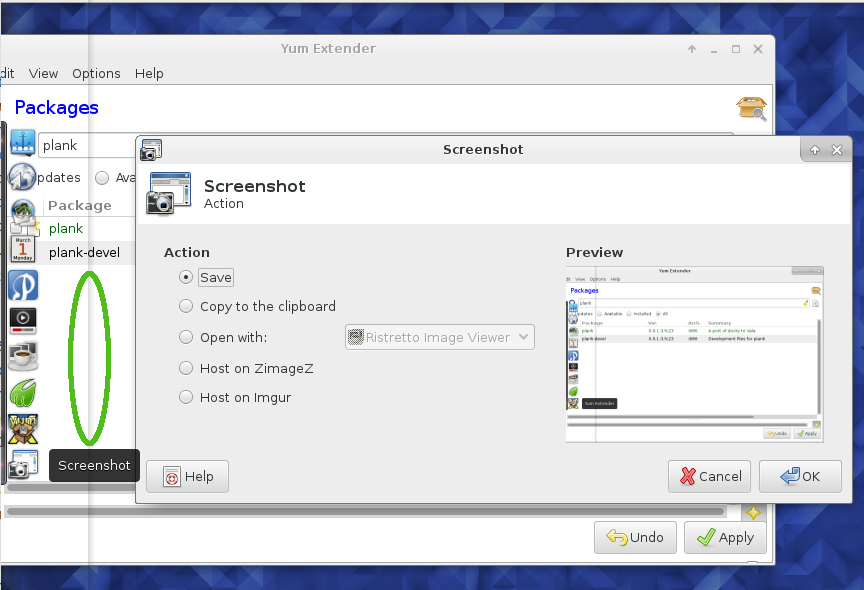The image size is (864, 590).
Task: Open the Help menu in Yum Extender
Action: coord(149,74)
